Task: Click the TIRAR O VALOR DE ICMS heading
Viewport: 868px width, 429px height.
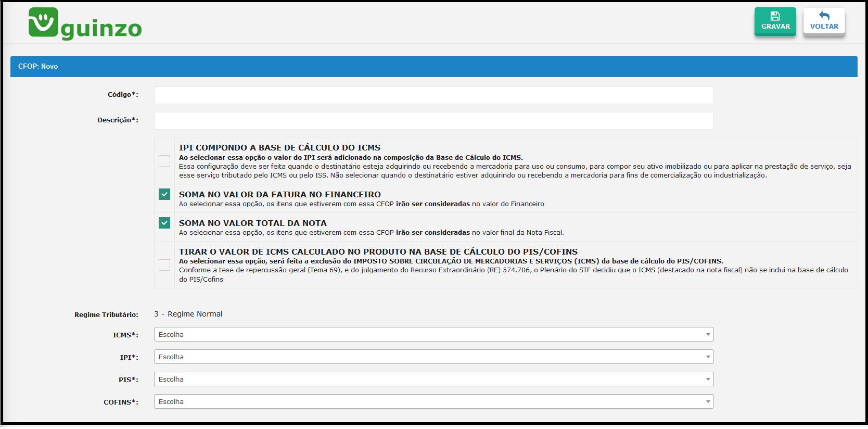Action: [378, 252]
